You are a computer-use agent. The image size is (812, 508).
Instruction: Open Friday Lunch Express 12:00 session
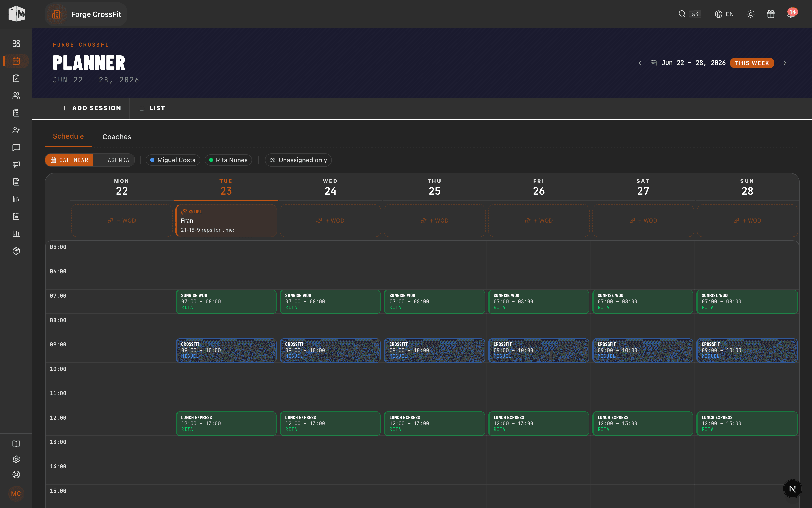point(539,423)
